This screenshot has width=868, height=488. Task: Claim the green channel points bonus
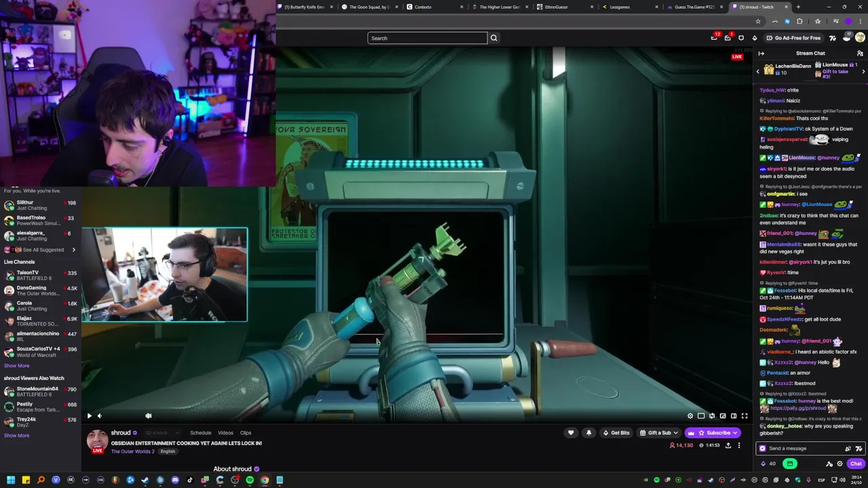click(x=790, y=464)
